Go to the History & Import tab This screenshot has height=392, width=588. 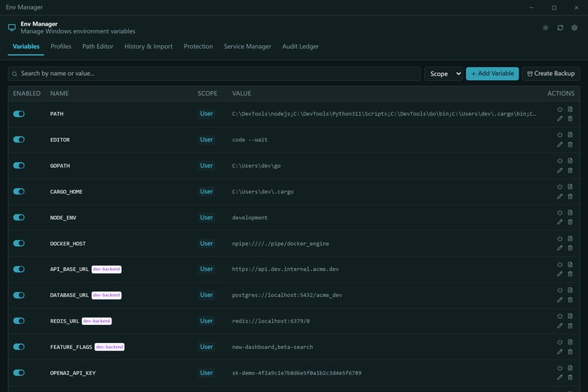coord(149,47)
